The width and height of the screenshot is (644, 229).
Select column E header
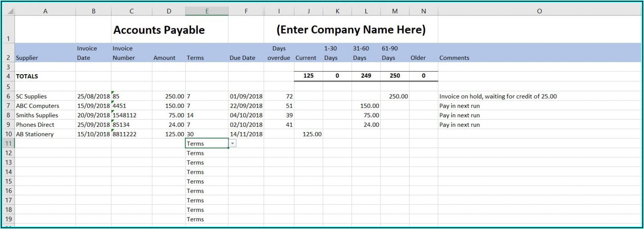[x=207, y=11]
